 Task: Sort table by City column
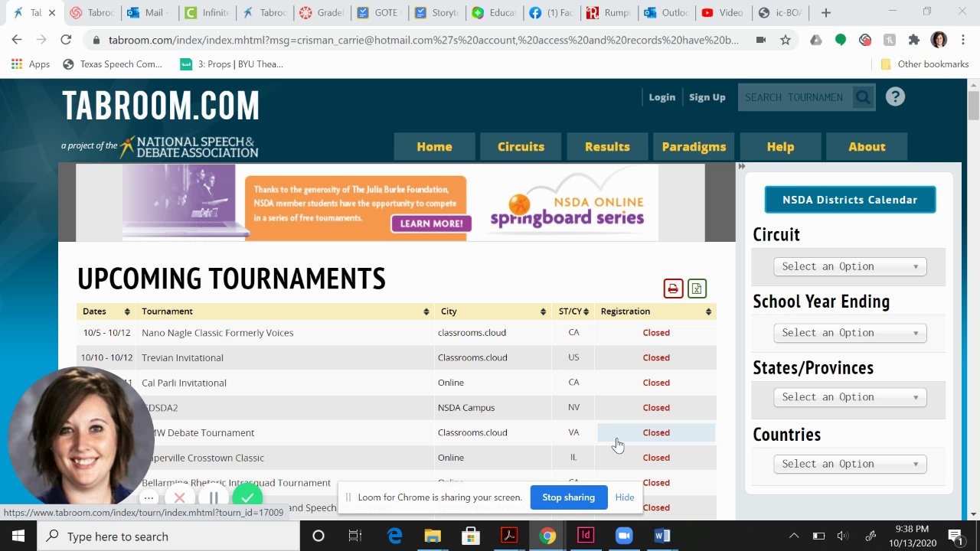pyautogui.click(x=492, y=311)
